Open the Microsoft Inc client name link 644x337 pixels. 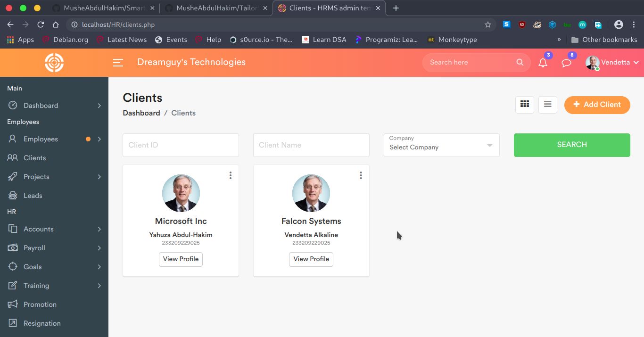click(x=181, y=221)
